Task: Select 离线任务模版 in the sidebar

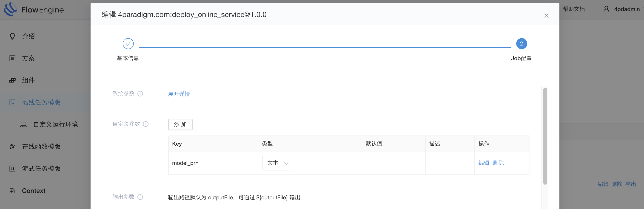Action: [41, 102]
